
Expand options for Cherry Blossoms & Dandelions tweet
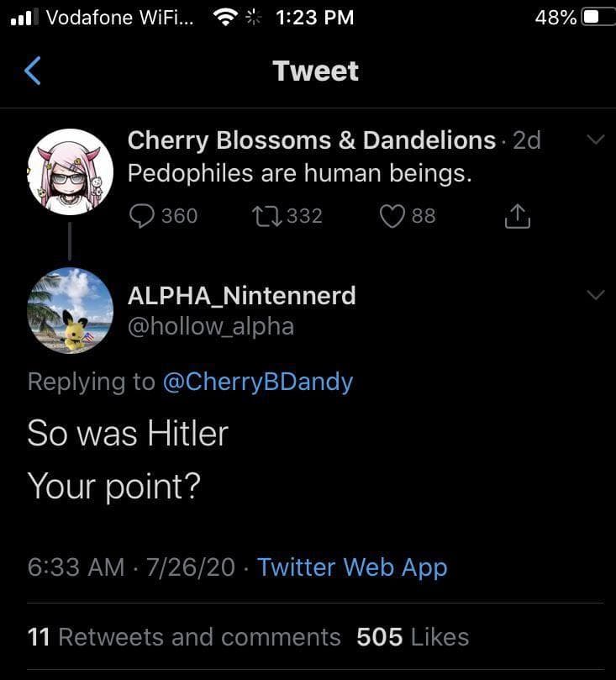click(595, 140)
